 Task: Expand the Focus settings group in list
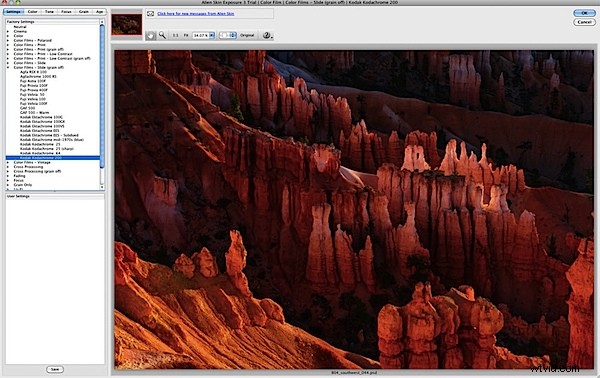8,181
